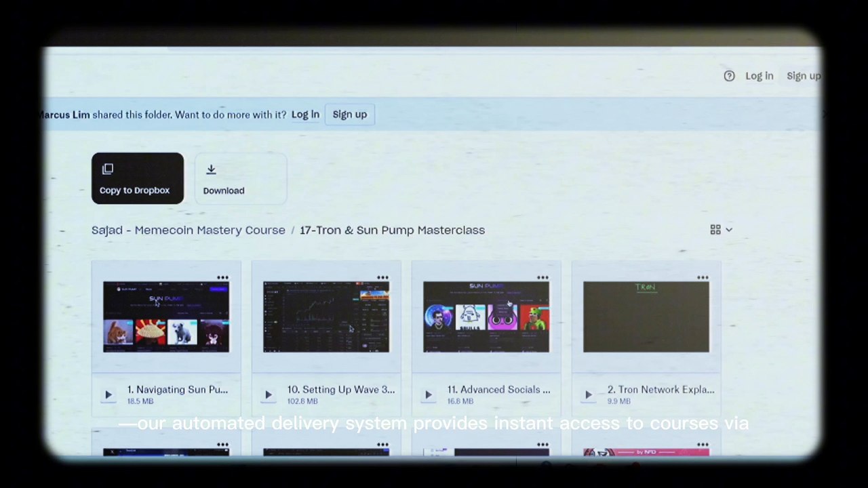Click play icon beside 2. Tron Network Expla...
Image resolution: width=868 pixels, height=488 pixels.
coord(588,394)
